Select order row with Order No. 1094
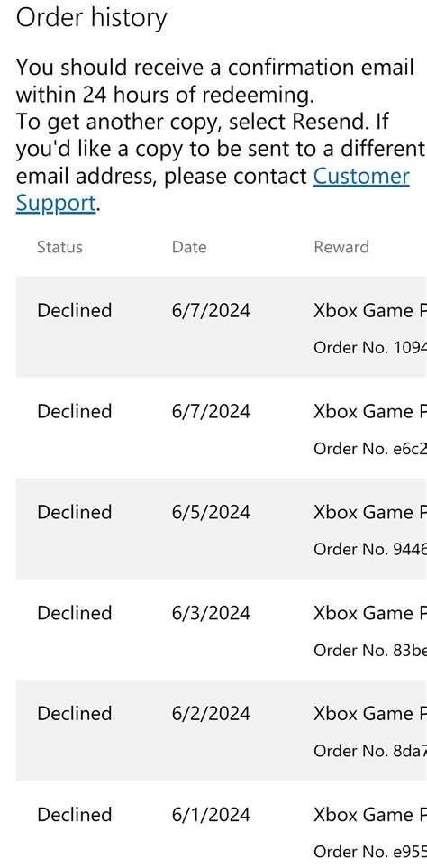Viewport: 427px width, 868px height. [222, 327]
